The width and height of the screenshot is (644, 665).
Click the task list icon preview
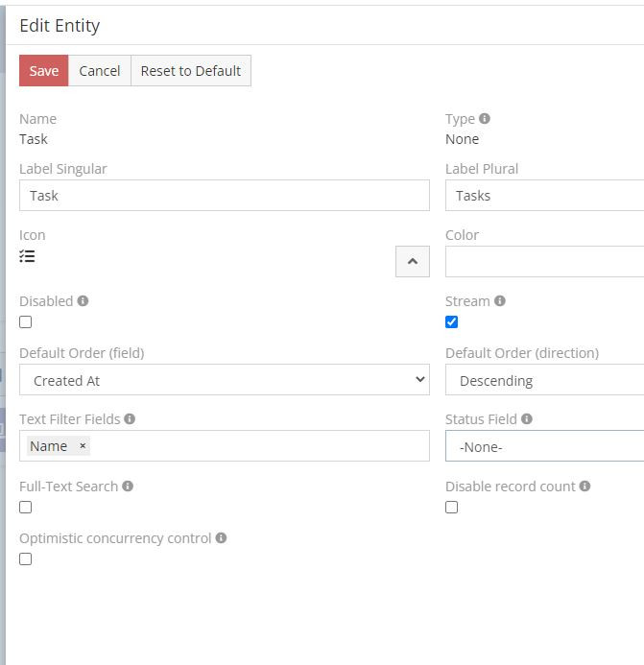click(28, 256)
